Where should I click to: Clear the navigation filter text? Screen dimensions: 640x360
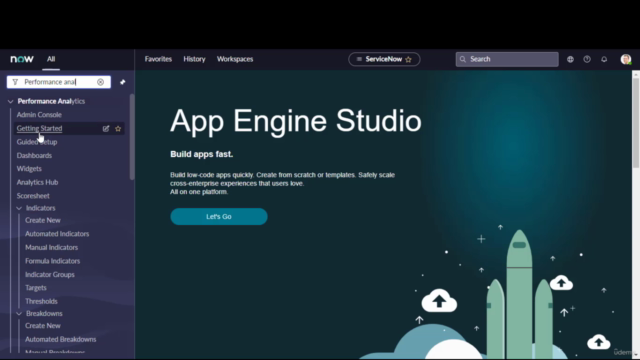[100, 82]
